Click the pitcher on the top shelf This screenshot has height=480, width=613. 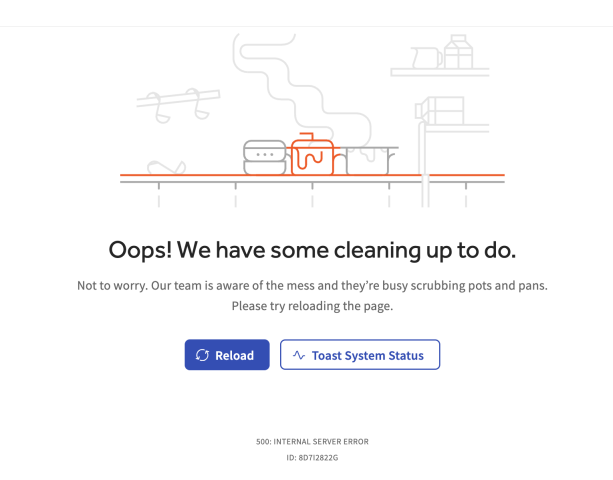(x=427, y=57)
